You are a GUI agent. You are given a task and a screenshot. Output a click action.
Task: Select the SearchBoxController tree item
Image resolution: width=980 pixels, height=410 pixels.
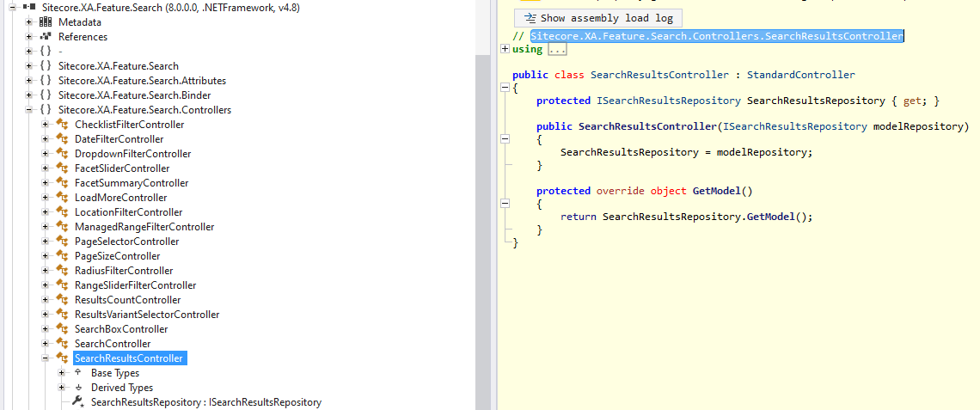click(x=120, y=328)
